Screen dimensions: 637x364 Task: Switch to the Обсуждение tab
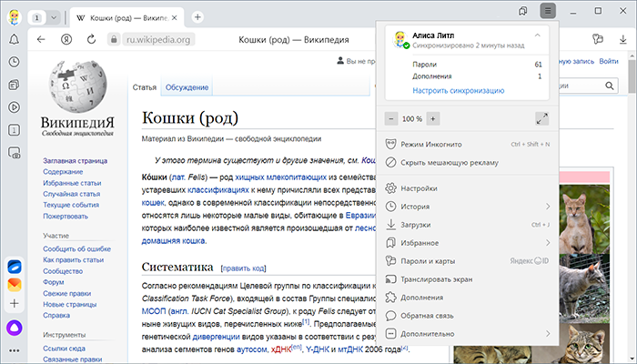(x=187, y=87)
